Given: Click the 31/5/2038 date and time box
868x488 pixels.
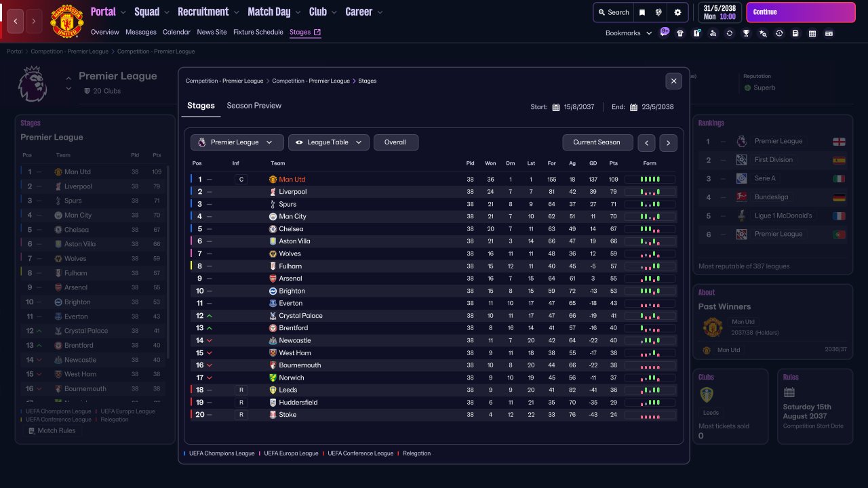Looking at the screenshot, I should click(x=718, y=12).
